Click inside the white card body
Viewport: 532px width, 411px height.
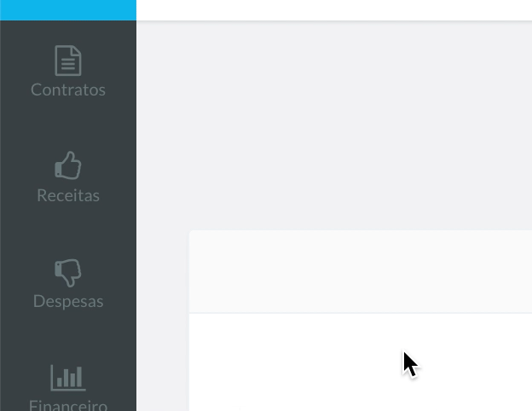[x=361, y=362]
